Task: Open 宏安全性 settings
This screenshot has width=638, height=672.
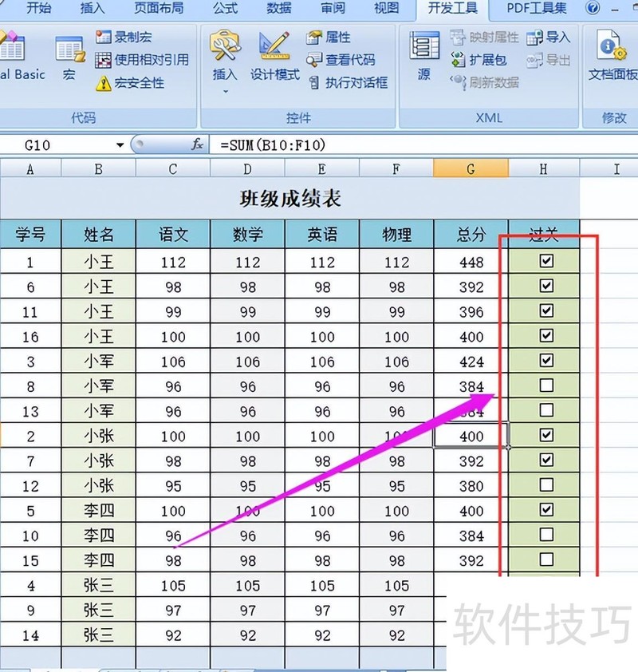Action: [130, 83]
